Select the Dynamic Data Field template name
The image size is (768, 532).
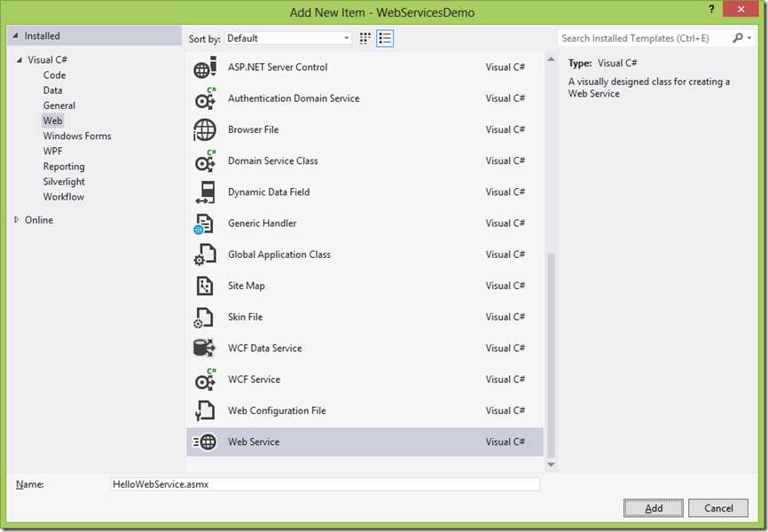click(269, 192)
